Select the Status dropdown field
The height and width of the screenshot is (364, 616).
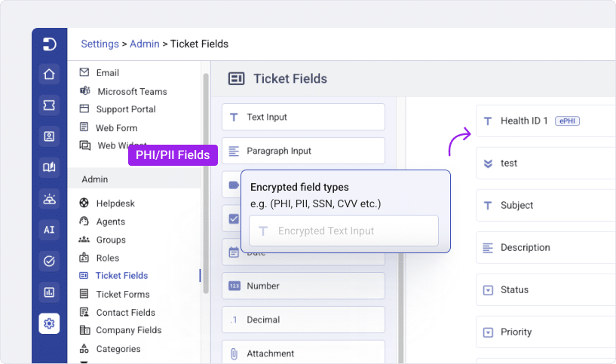coord(546,290)
